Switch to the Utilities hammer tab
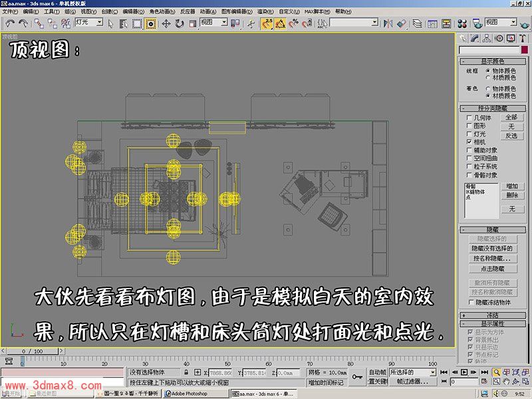The width and height of the screenshot is (532, 399). pyautogui.click(x=523, y=39)
